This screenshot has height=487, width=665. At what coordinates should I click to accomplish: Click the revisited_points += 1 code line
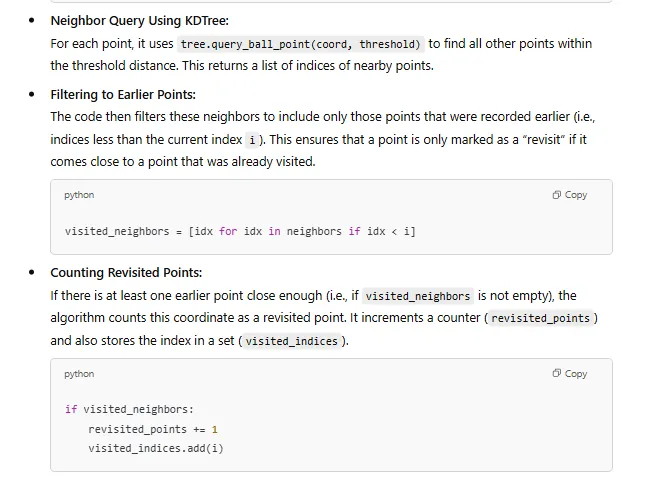[153, 429]
